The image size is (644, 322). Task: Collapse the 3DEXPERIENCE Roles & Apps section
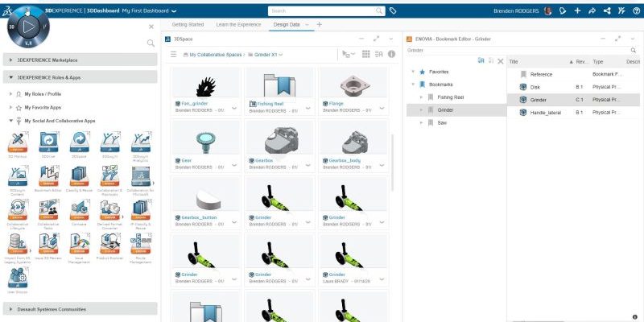80,77
